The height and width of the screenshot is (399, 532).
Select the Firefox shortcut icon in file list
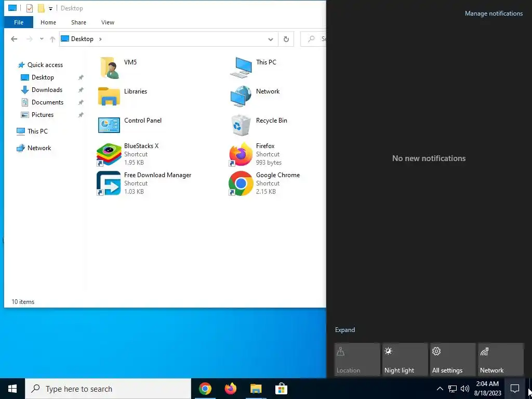(x=241, y=154)
